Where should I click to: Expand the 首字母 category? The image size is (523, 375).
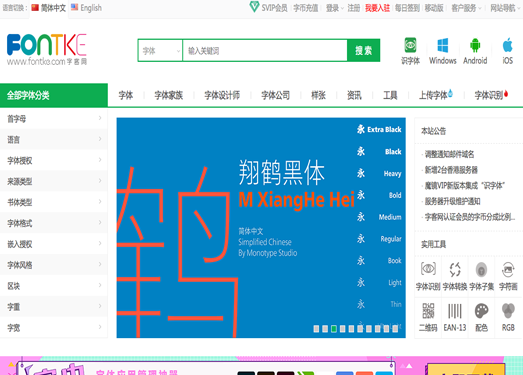(x=54, y=119)
